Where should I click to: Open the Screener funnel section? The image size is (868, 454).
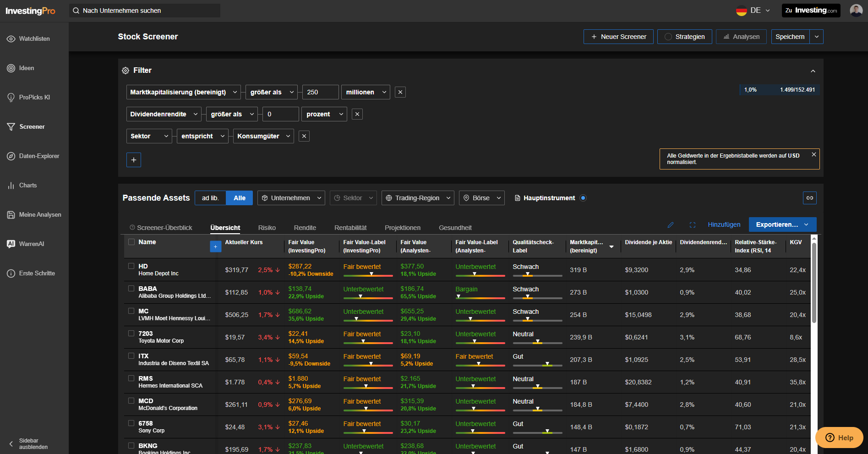[x=26, y=127]
